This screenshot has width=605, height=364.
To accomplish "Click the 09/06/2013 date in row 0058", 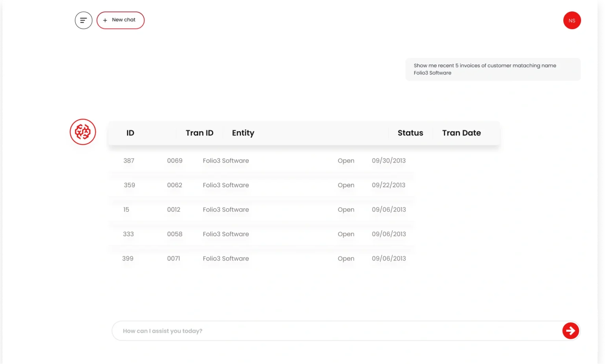I will click(389, 234).
